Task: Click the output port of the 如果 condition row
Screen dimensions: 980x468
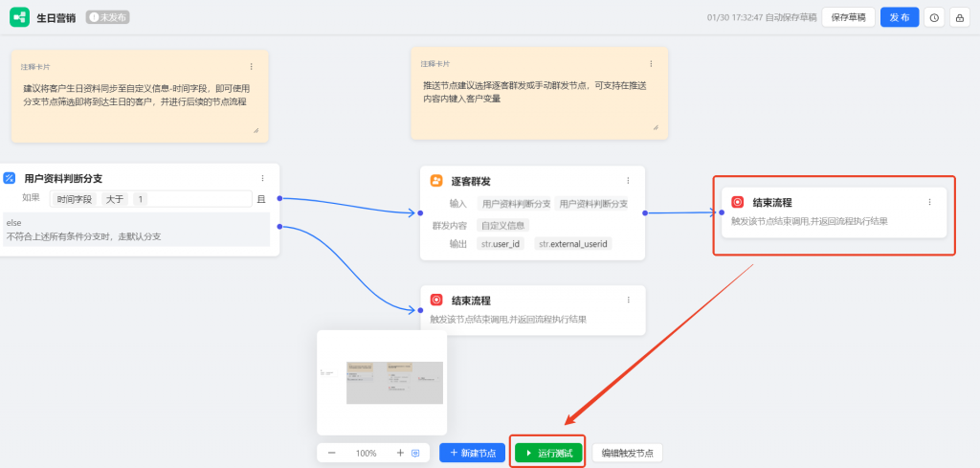Action: point(279,198)
